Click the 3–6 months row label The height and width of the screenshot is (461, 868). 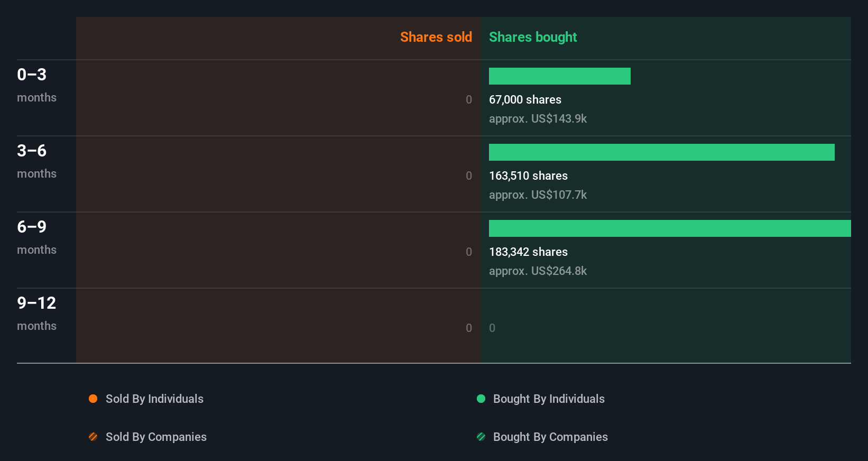tap(36, 161)
